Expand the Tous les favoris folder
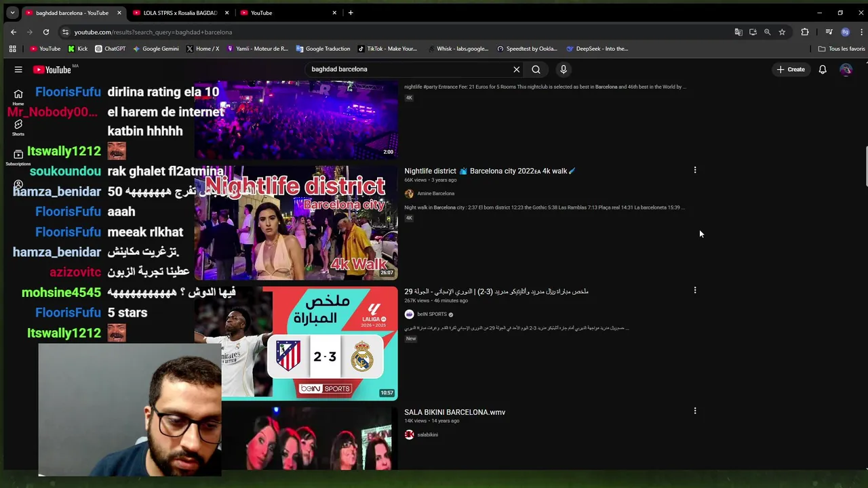Image resolution: width=868 pixels, height=488 pixels. pos(841,49)
